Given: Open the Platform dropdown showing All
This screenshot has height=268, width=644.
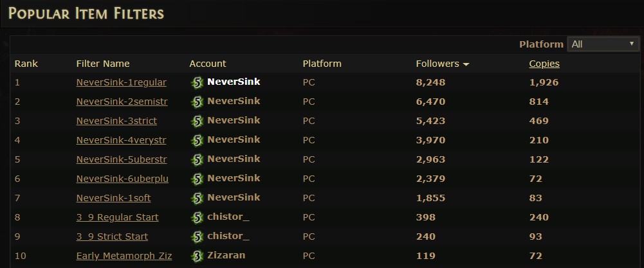Looking at the screenshot, I should tap(603, 44).
